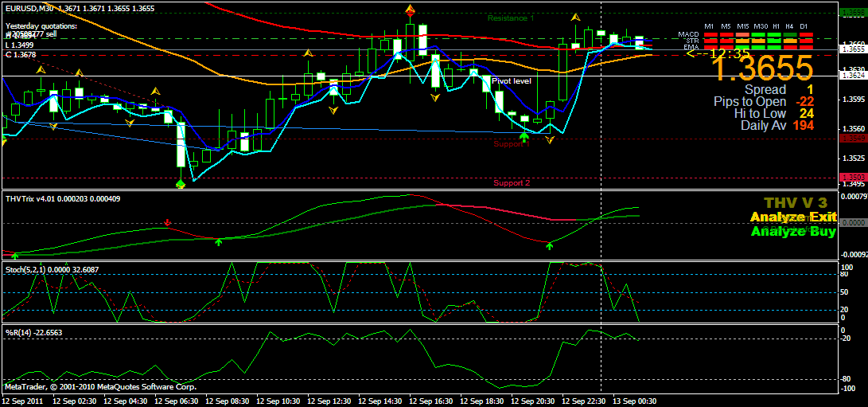Click the Yesterday quotations label
Viewport: 868px width, 407px height.
pyautogui.click(x=41, y=26)
